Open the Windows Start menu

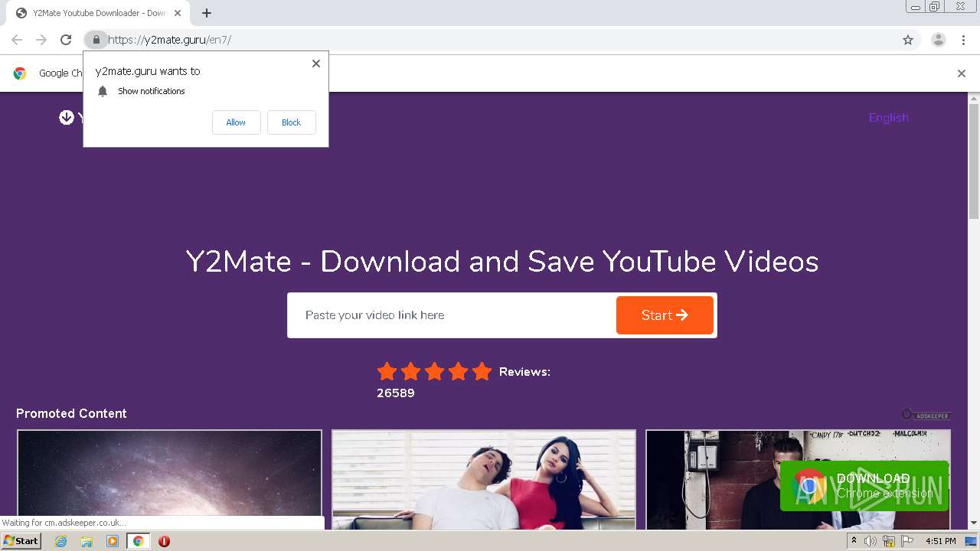tap(21, 541)
